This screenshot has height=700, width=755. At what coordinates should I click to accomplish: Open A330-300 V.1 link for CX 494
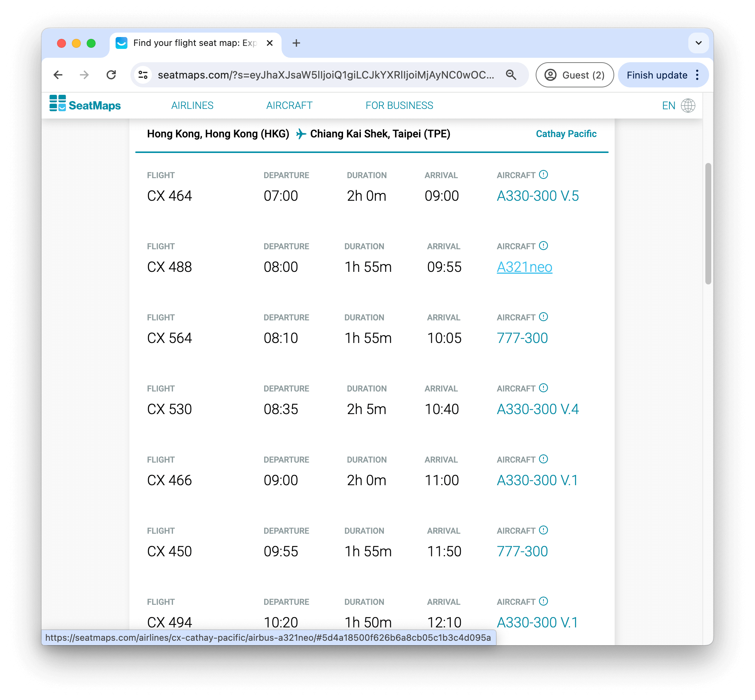point(537,622)
